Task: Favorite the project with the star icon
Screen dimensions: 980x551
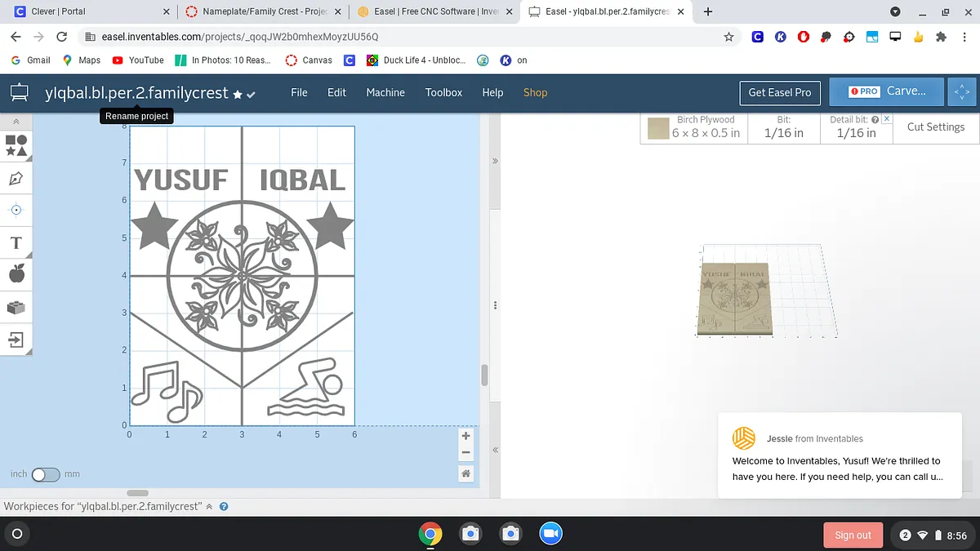Action: [238, 95]
